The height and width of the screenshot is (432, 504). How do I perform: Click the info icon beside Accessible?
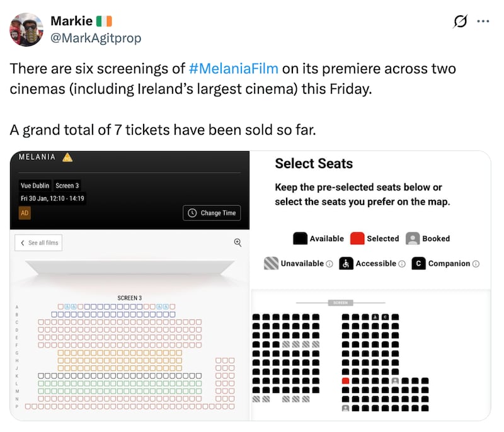click(x=402, y=264)
